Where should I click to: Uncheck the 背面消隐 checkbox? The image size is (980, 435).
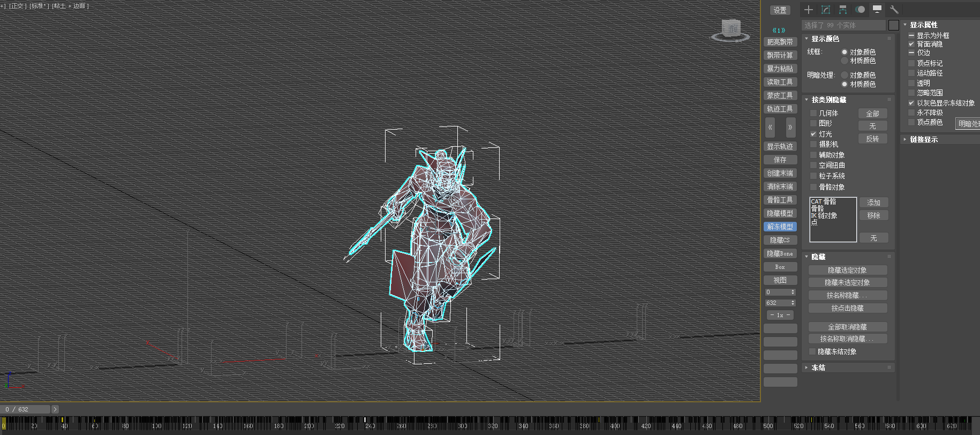tap(911, 44)
